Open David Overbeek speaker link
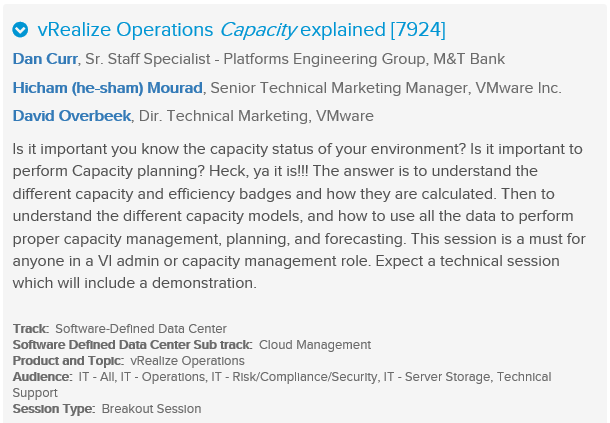This screenshot has width=610, height=423. (x=71, y=116)
